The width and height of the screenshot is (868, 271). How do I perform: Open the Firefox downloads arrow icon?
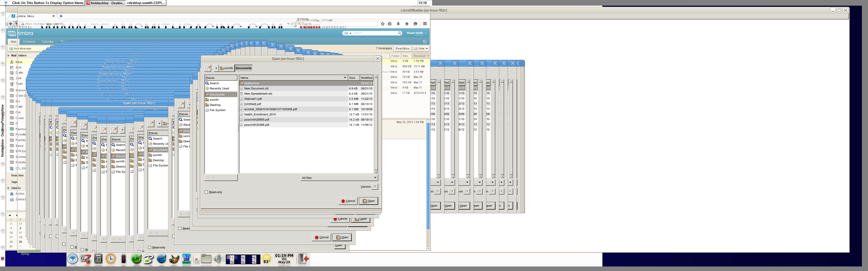click(x=398, y=24)
